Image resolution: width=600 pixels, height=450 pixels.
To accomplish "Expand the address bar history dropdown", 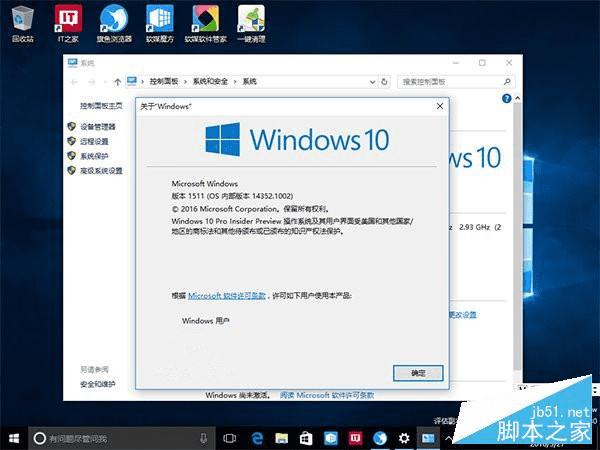I will point(372,82).
